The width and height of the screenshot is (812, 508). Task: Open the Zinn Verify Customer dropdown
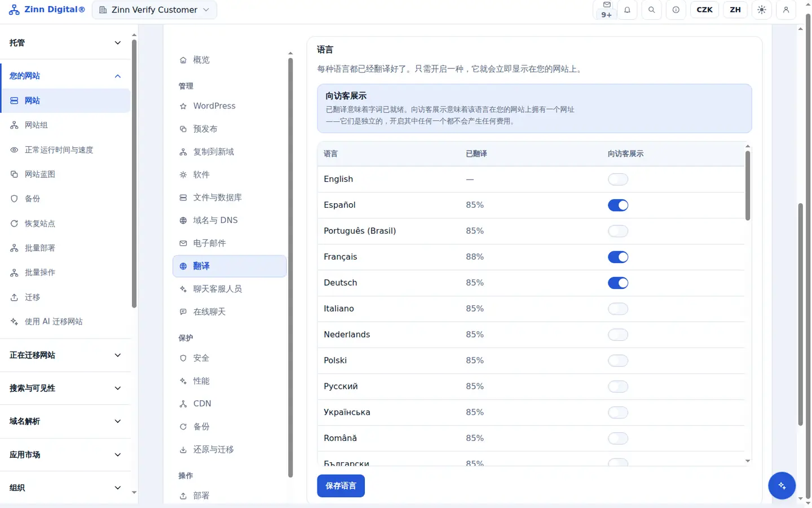[x=155, y=10]
